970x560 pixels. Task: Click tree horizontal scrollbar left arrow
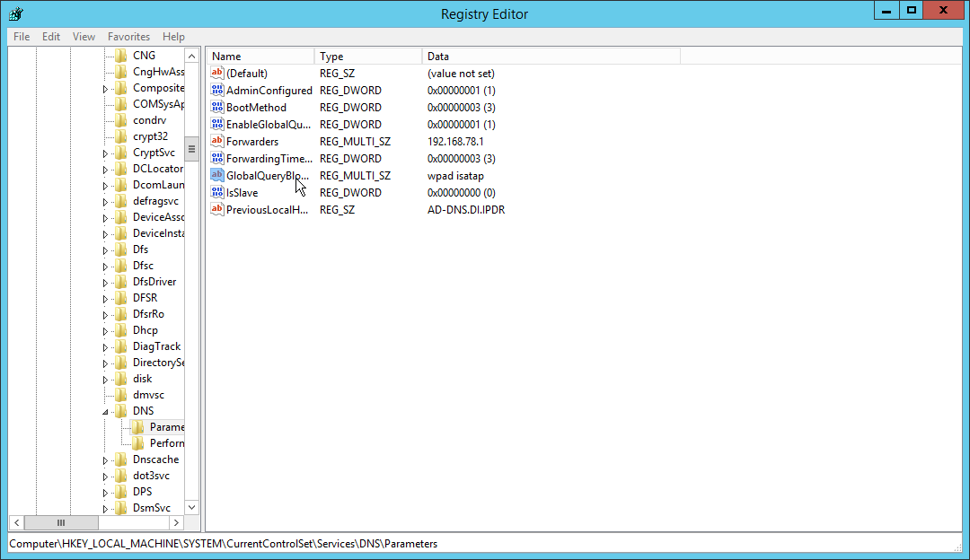(17, 523)
